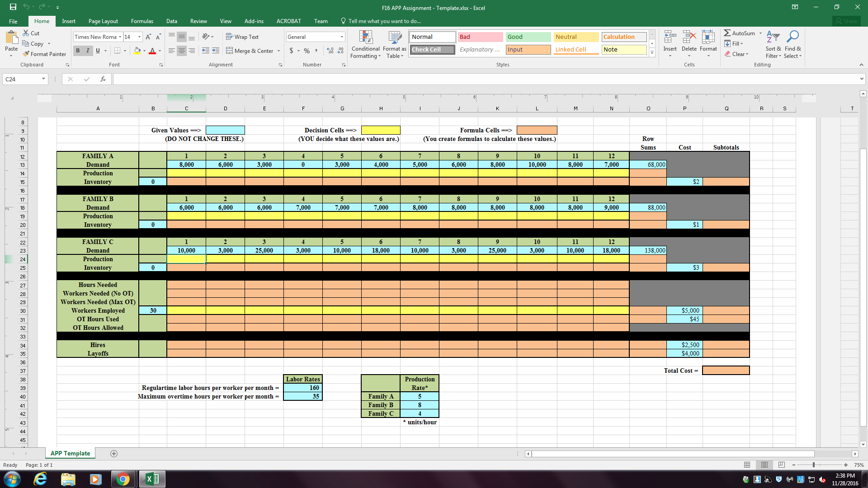
Task: Open the Formulas ribbon tab
Action: [142, 21]
